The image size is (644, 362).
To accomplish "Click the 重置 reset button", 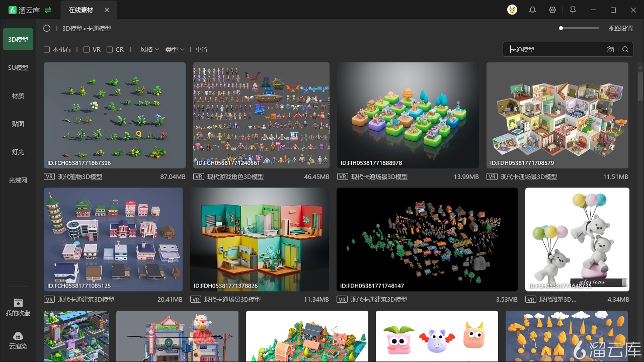I will click(x=202, y=50).
